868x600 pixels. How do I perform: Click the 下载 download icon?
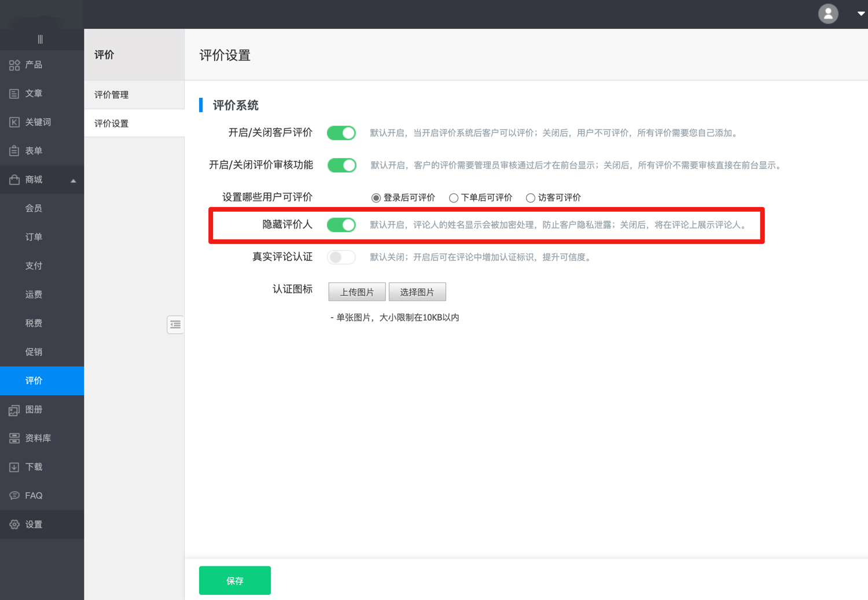14,467
